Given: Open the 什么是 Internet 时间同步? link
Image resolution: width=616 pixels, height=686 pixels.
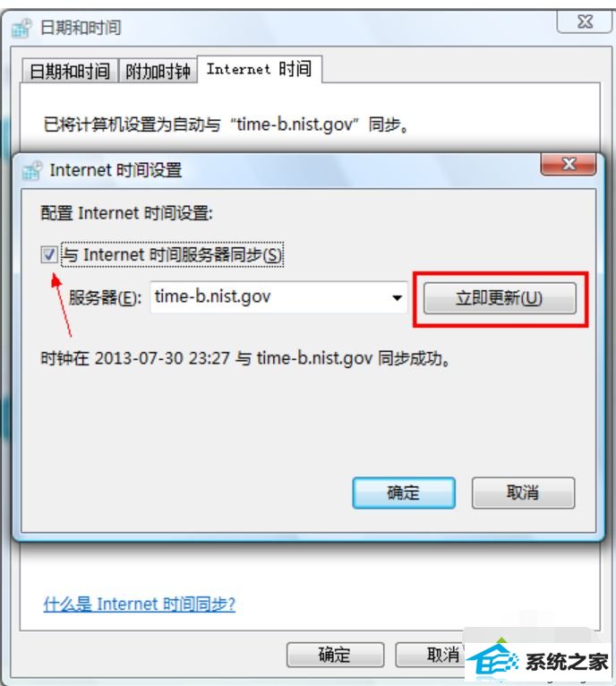Looking at the screenshot, I should 139,604.
